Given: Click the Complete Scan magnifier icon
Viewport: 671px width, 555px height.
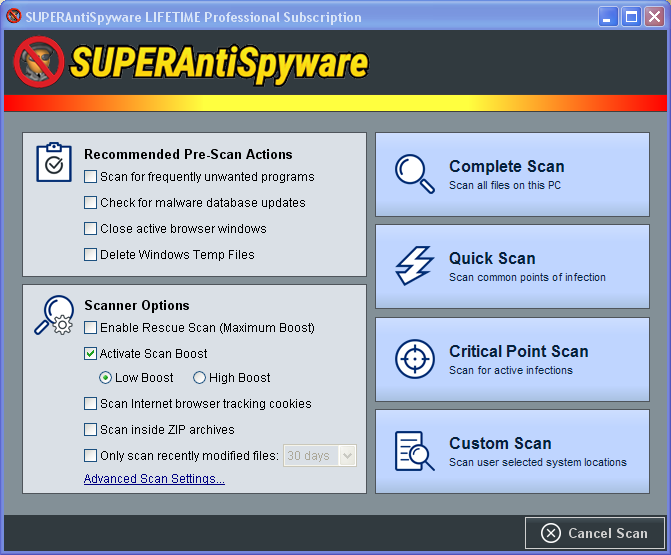Looking at the screenshot, I should [x=415, y=174].
